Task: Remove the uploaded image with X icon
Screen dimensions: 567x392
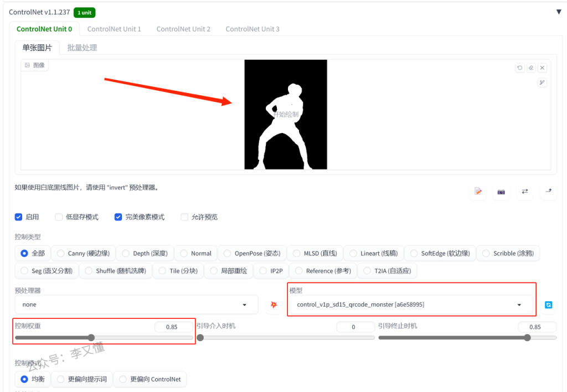Action: coord(542,68)
